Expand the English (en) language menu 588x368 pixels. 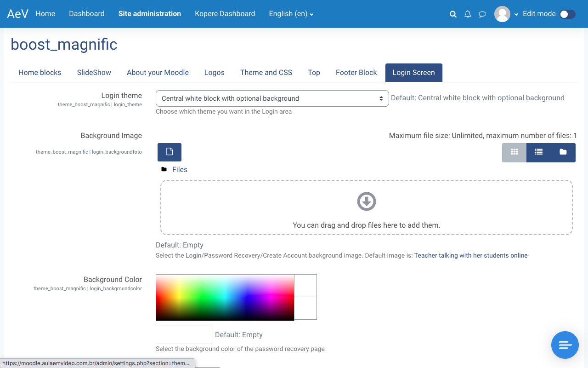291,14
